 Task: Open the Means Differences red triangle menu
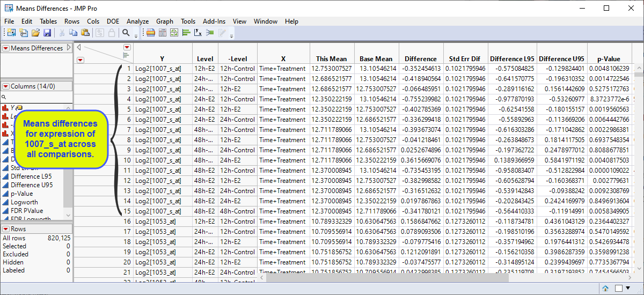(5, 48)
